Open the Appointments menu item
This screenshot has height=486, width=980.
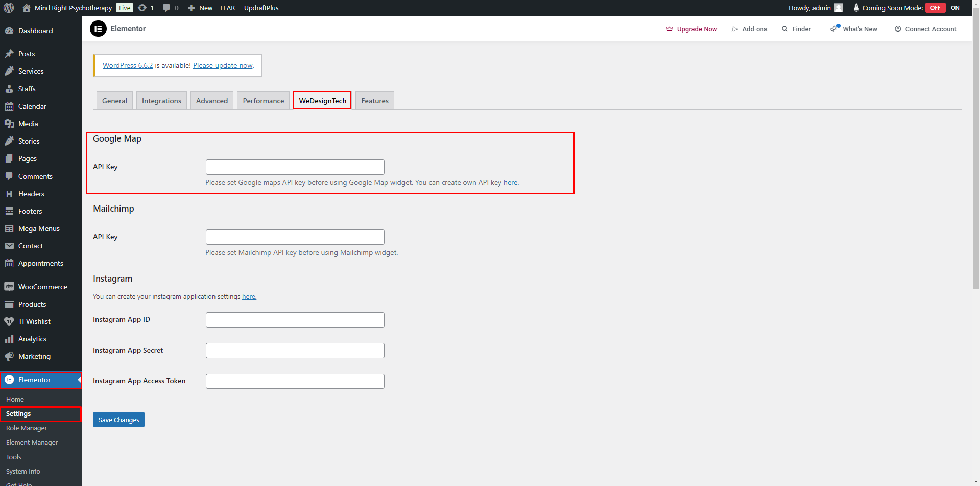click(41, 263)
